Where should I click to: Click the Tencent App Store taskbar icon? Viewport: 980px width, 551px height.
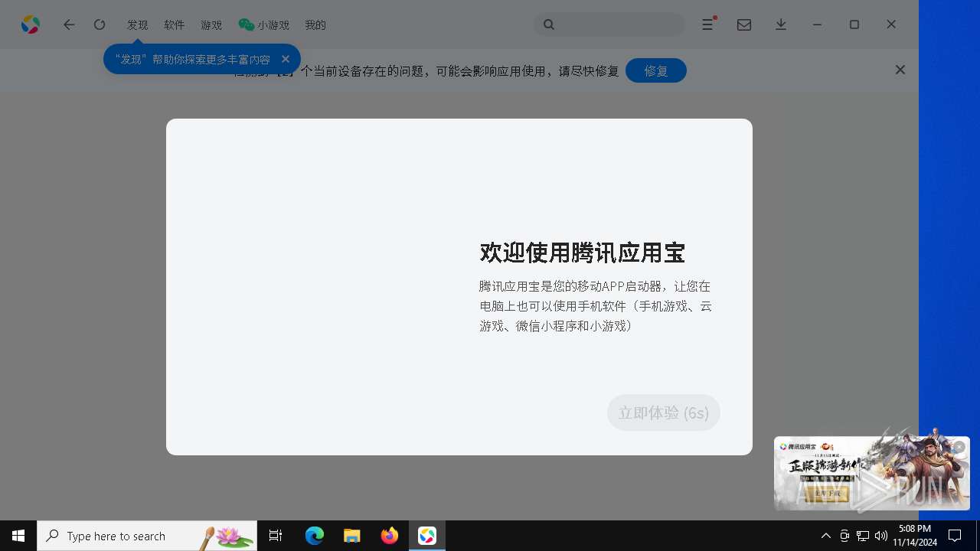(x=427, y=536)
